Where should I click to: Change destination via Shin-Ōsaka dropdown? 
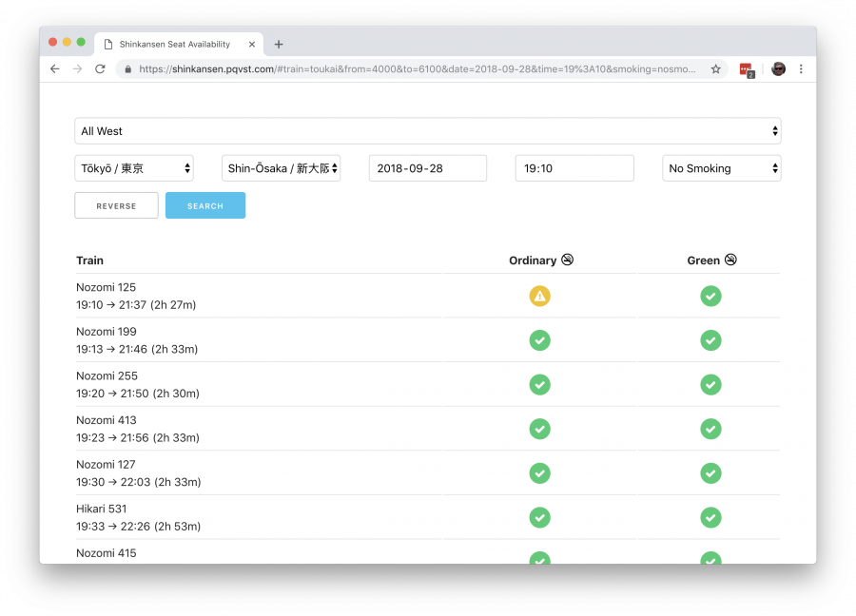coord(280,167)
